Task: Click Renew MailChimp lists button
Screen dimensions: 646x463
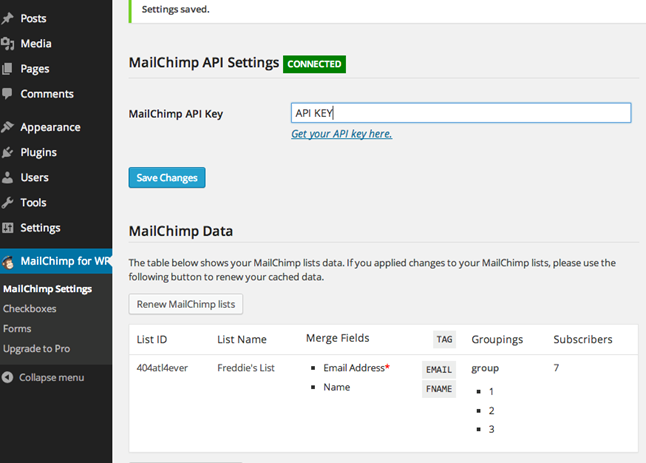Action: (x=186, y=304)
